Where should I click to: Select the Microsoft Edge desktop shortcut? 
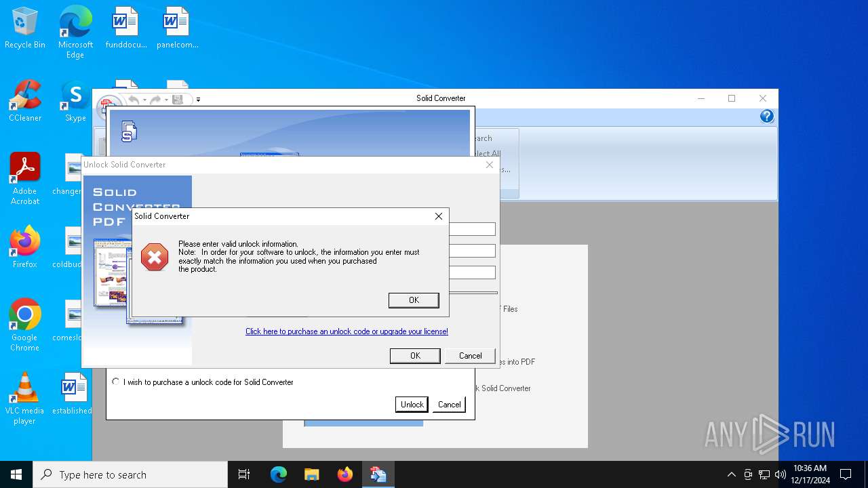click(x=75, y=32)
